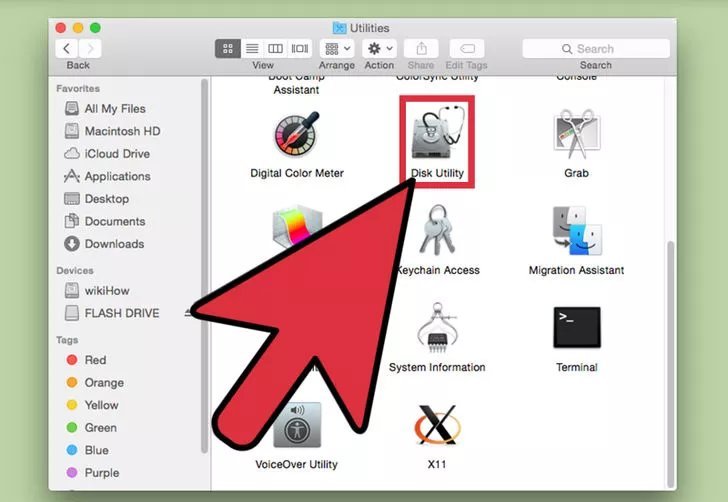
Task: Switch to icon view
Action: click(x=228, y=48)
